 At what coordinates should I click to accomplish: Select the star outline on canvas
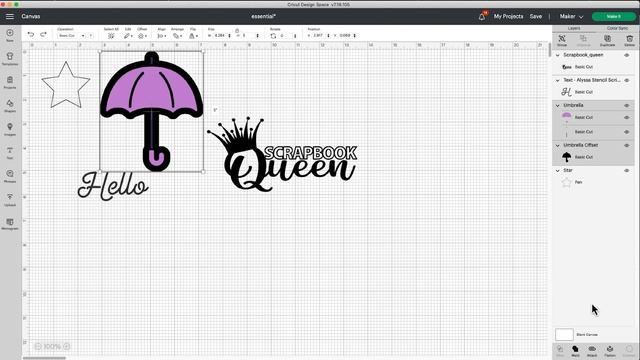[66, 85]
